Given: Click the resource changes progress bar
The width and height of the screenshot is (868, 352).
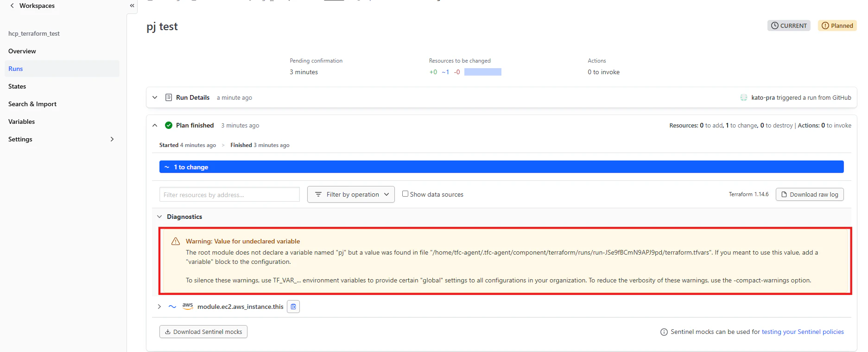Looking at the screenshot, I should [483, 72].
